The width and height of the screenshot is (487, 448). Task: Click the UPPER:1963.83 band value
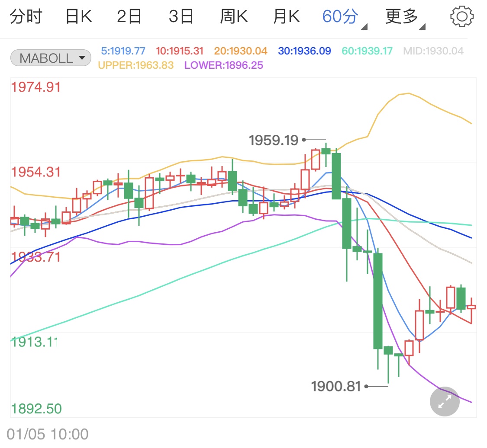136,65
